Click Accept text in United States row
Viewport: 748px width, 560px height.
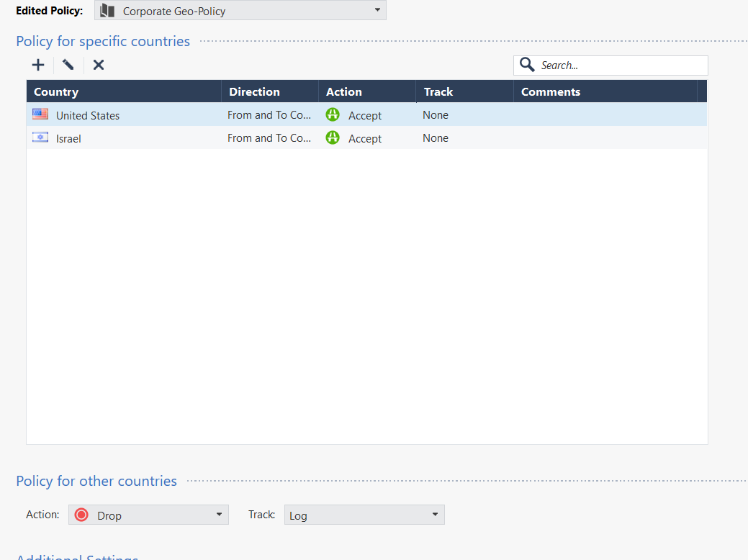(x=365, y=116)
